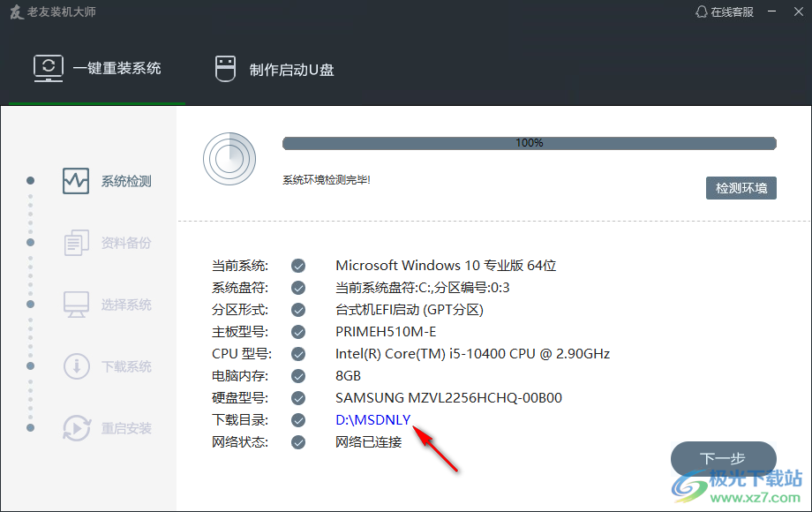The width and height of the screenshot is (812, 512).
Task: Click the 主板型号: label
Action: coord(240,332)
